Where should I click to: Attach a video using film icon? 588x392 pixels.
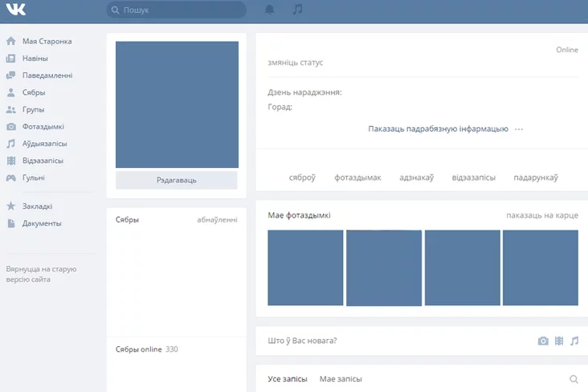point(559,341)
